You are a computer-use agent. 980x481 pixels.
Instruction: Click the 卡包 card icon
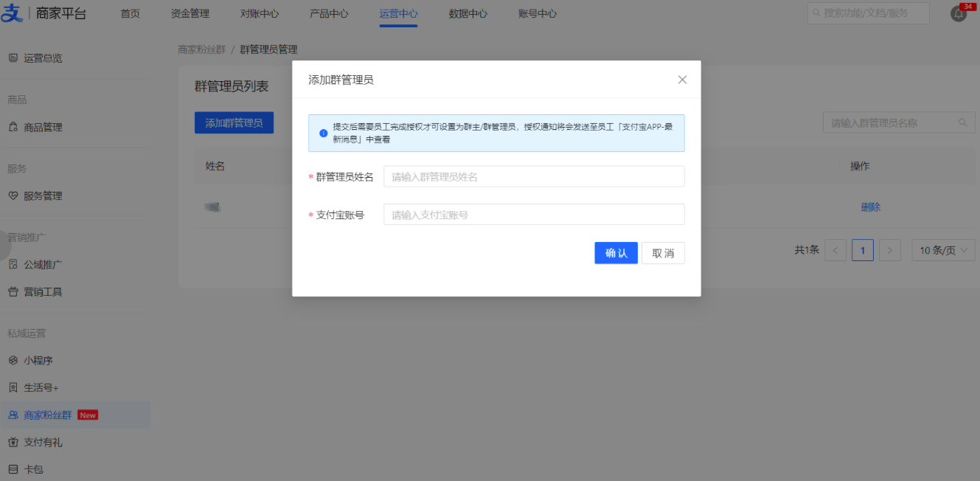pos(13,468)
